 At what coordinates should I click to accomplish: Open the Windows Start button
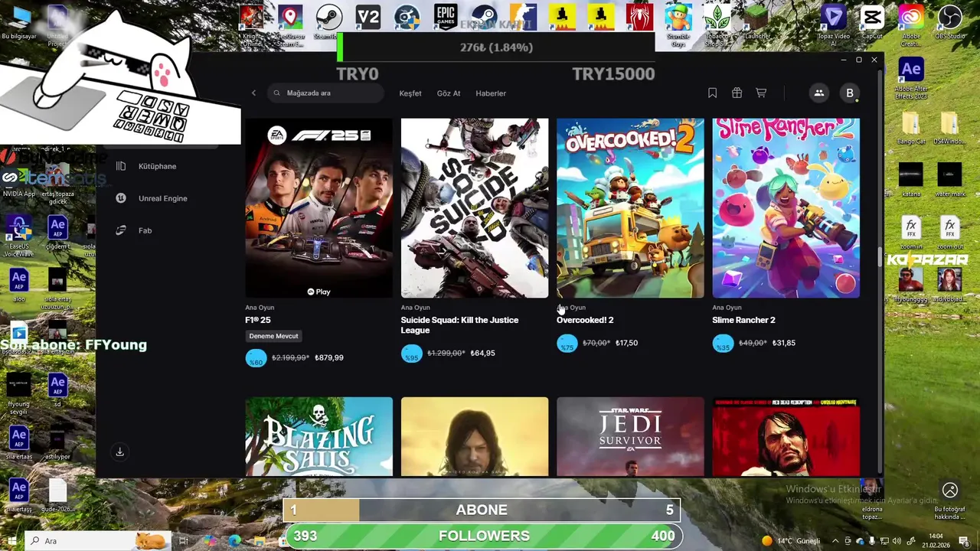pyautogui.click(x=11, y=540)
